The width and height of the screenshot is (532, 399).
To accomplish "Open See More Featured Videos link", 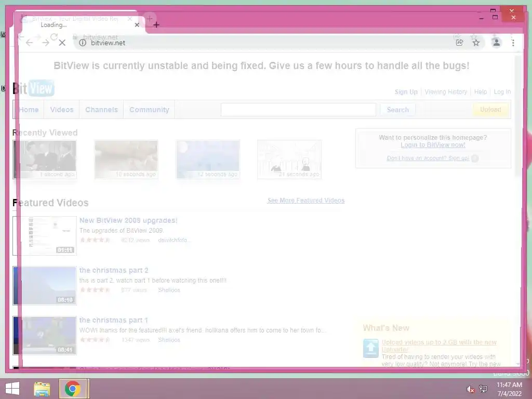I will 305,201.
